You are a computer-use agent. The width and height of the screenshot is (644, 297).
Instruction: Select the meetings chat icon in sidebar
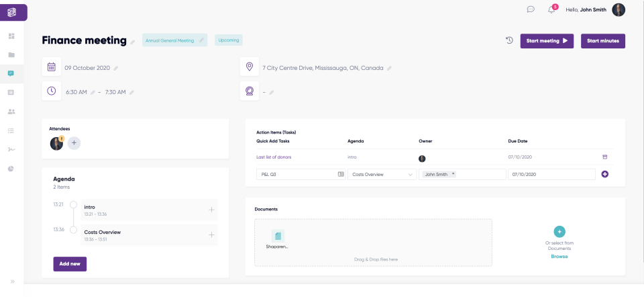[x=11, y=74]
